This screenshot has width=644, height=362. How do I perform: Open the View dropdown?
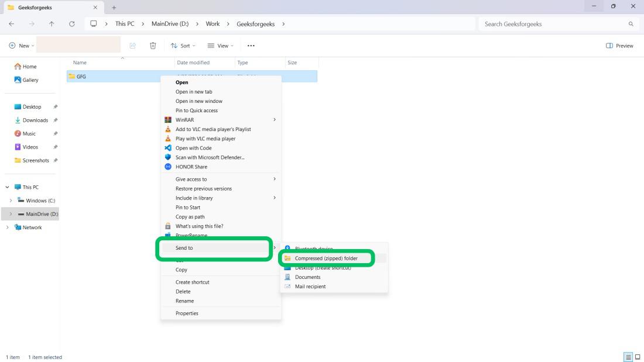click(x=221, y=46)
